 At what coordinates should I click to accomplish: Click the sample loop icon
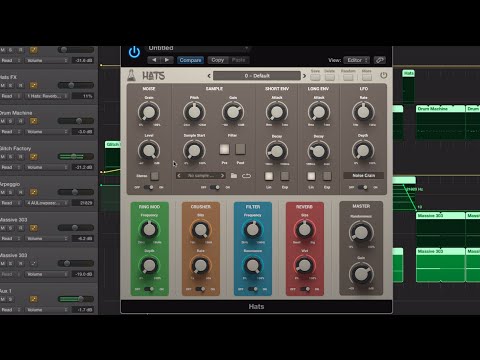[246, 176]
